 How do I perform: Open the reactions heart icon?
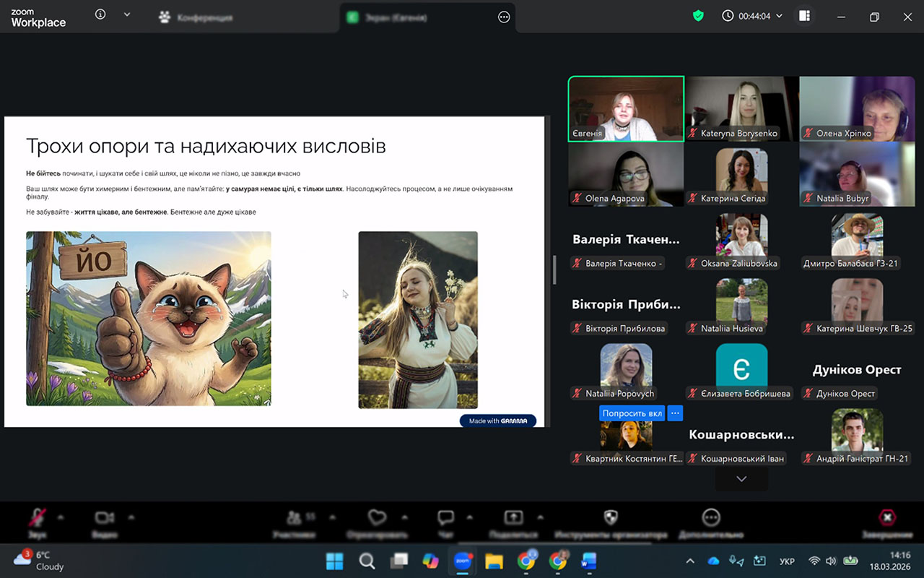pos(377,517)
